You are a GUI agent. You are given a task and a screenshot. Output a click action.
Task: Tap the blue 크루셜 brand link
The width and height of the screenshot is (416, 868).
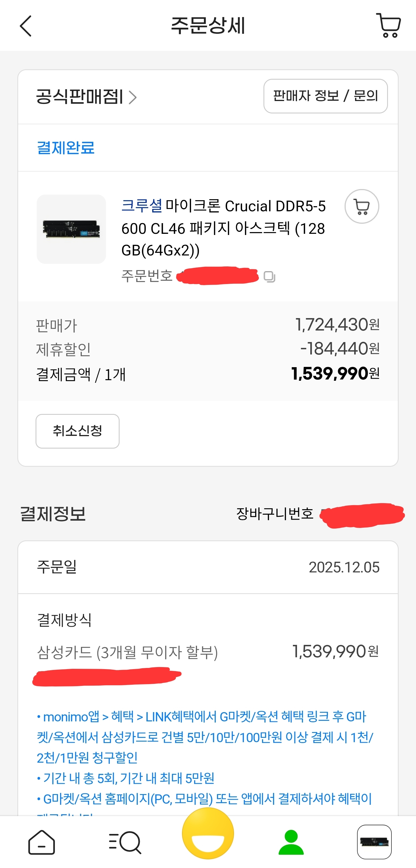[x=142, y=206]
